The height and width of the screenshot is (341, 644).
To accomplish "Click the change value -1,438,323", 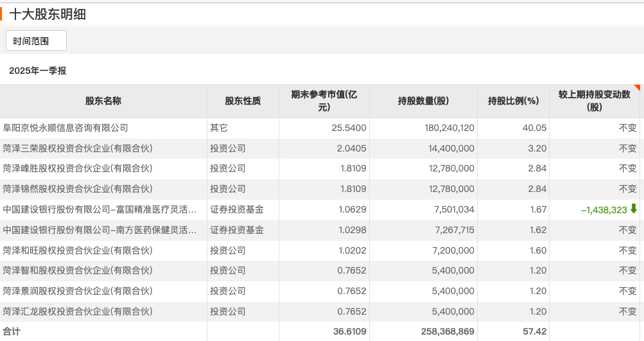I will pos(604,210).
